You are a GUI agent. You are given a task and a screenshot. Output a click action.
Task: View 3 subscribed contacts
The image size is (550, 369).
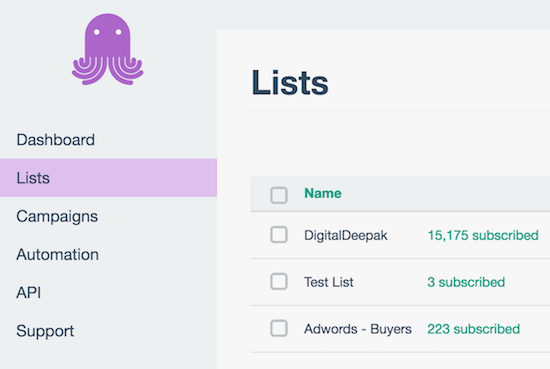pyautogui.click(x=466, y=282)
